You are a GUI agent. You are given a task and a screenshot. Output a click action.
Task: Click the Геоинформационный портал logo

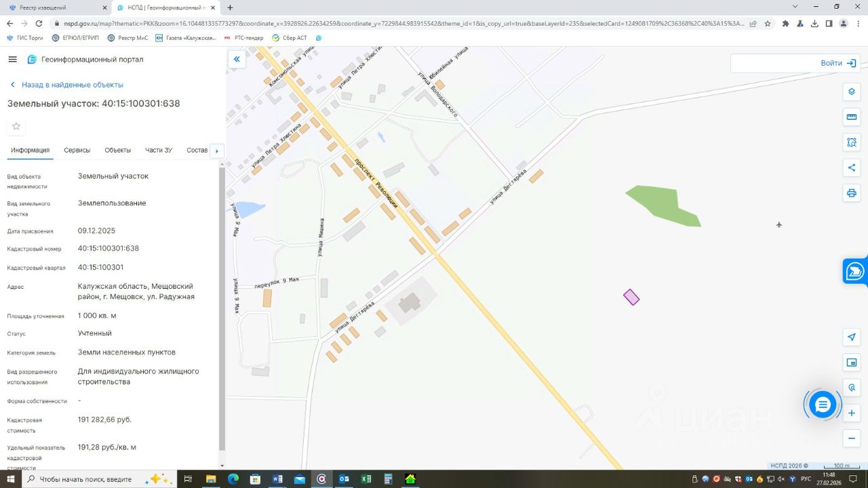tap(85, 59)
